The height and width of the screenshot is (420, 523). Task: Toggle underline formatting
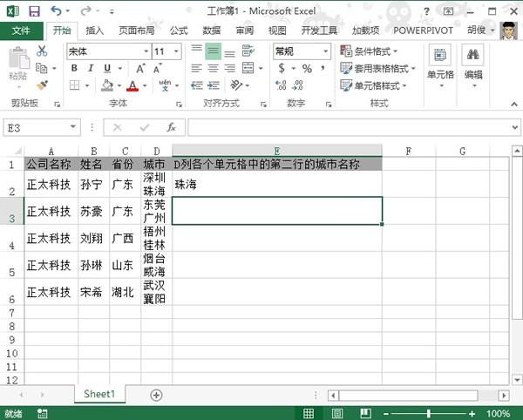107,68
